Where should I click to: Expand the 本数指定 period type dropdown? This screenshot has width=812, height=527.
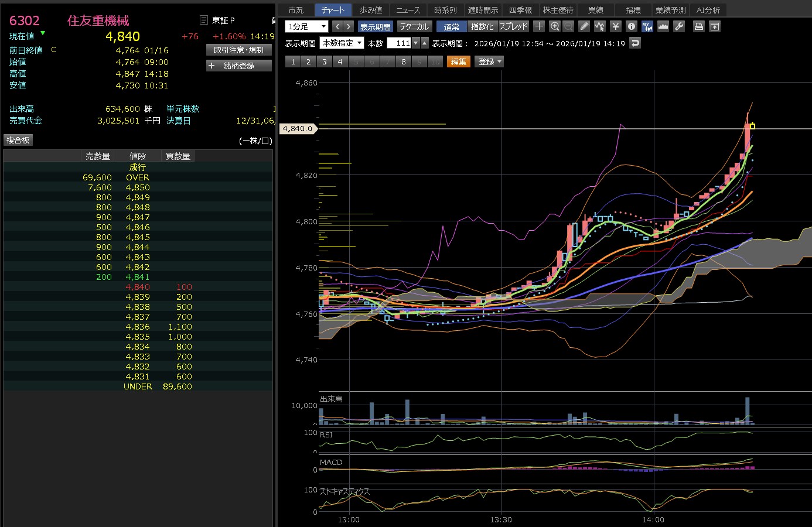coord(342,43)
